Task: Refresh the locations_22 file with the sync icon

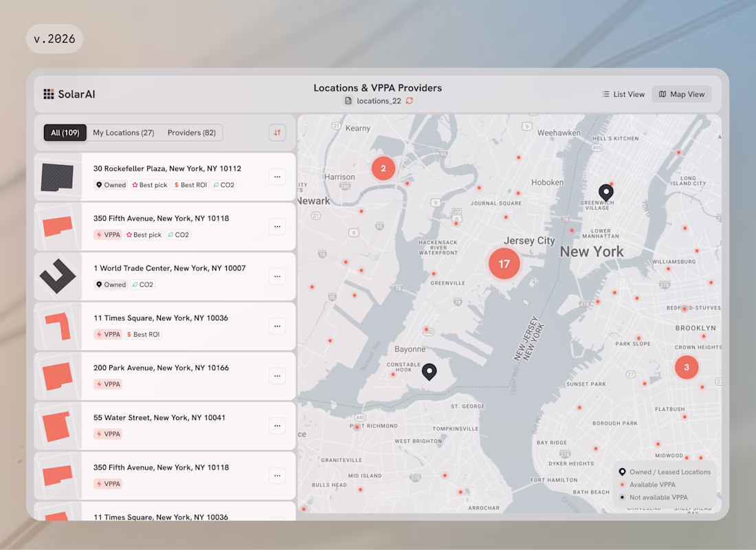Action: click(410, 101)
